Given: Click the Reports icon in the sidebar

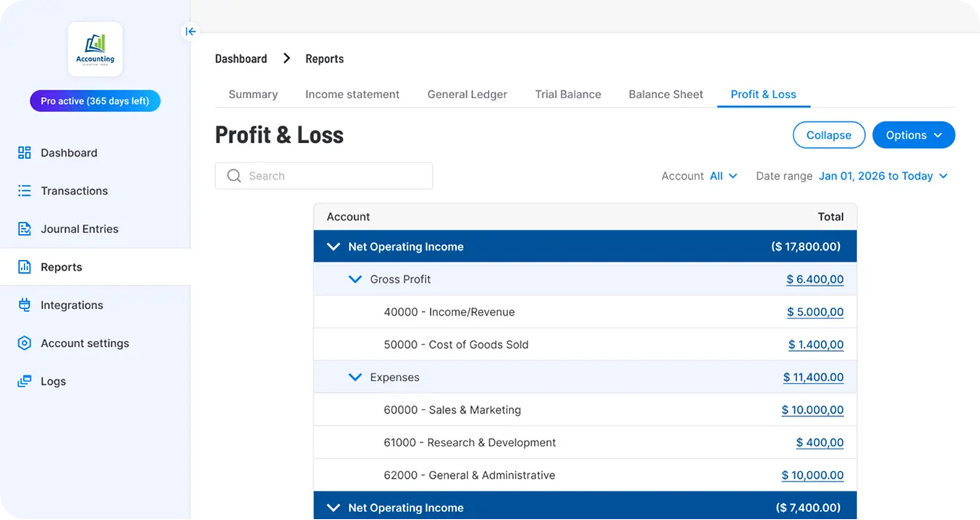Looking at the screenshot, I should tap(22, 266).
